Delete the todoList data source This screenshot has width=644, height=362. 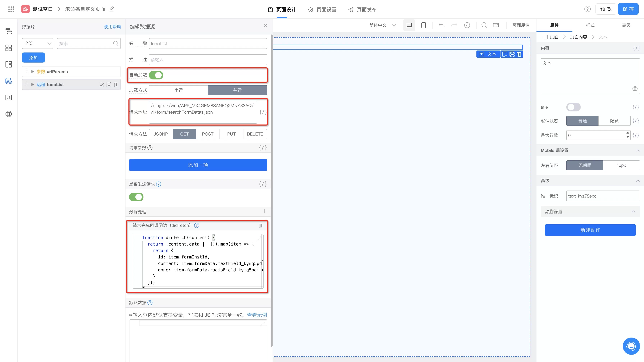pyautogui.click(x=116, y=84)
